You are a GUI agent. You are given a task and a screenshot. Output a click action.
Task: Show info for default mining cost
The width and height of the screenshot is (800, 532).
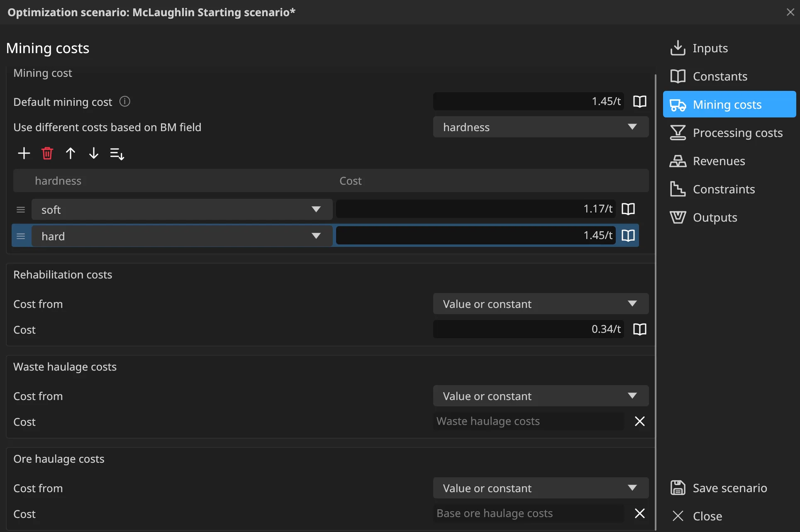tap(125, 101)
